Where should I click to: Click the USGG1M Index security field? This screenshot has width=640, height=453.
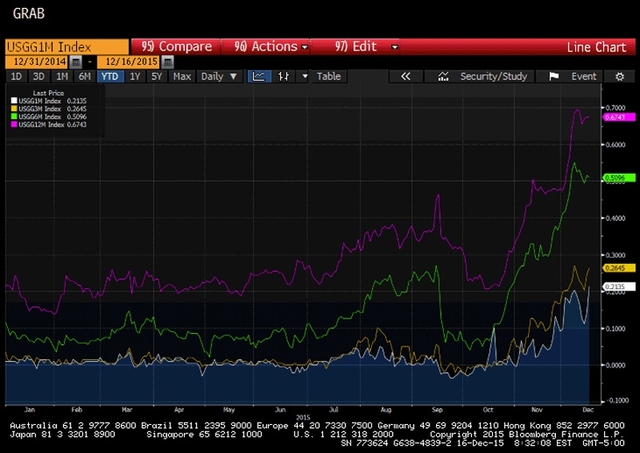(67, 47)
